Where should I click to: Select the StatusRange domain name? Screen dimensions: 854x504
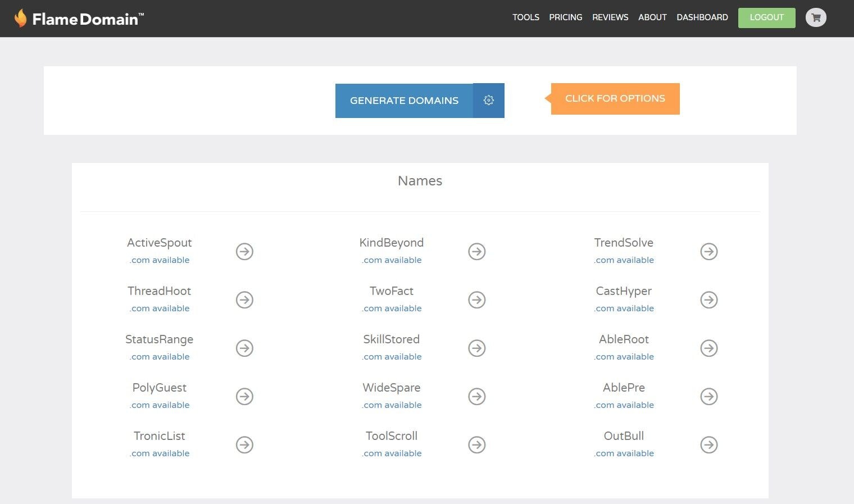pos(160,339)
